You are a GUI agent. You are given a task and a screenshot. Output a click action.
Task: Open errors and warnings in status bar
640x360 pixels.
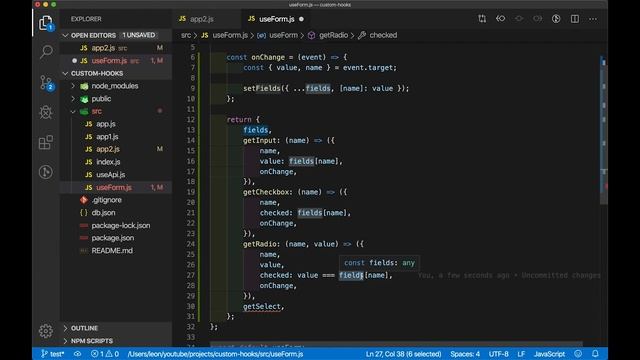pyautogui.click(x=105, y=354)
